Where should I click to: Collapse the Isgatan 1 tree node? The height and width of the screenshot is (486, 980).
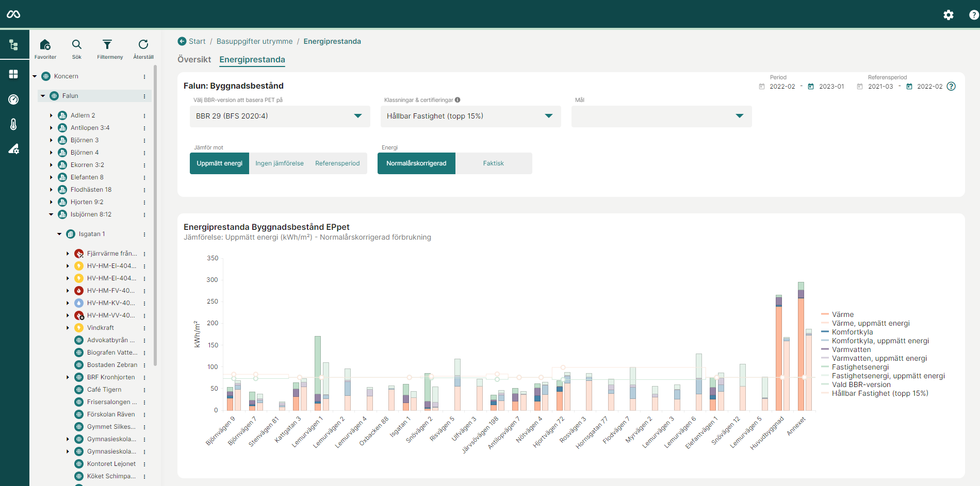point(59,234)
